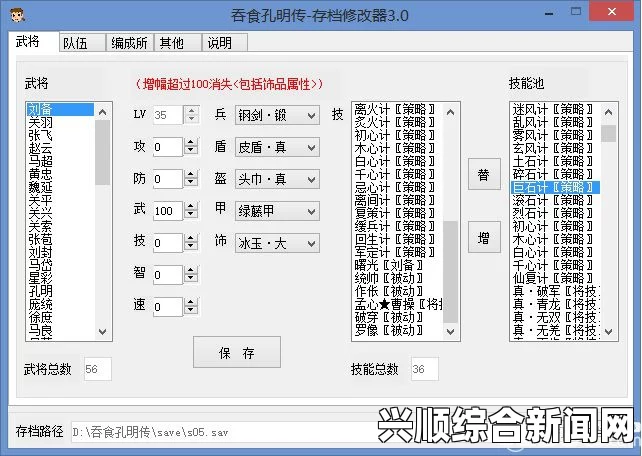Viewport: 642px width, 456px height.
Task: Select 真·破军 in the skill pool
Action: coord(556,291)
